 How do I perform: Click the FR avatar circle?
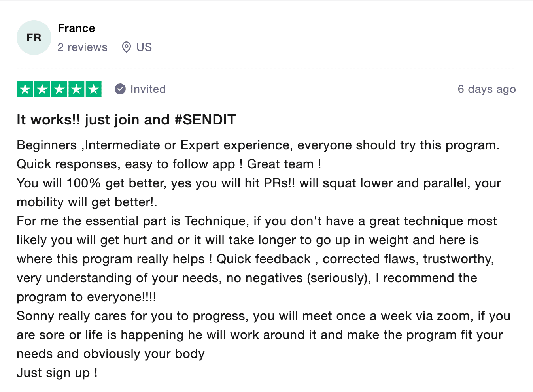point(34,38)
